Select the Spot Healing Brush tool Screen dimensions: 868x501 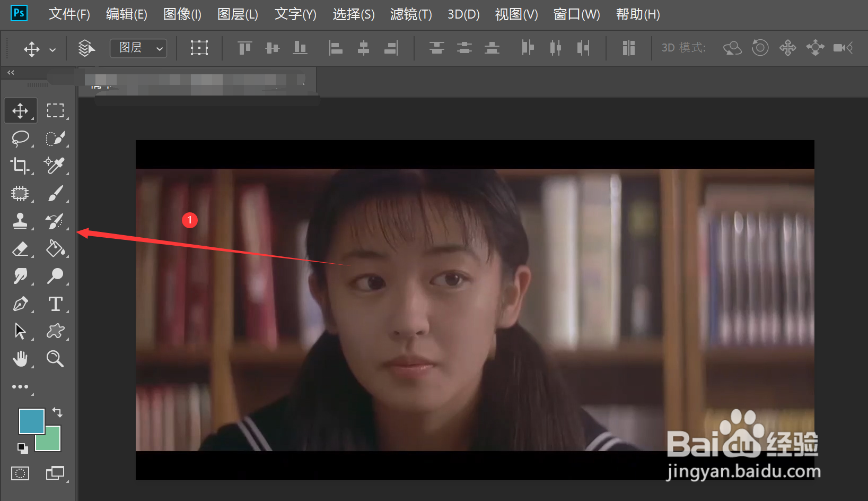(20, 193)
